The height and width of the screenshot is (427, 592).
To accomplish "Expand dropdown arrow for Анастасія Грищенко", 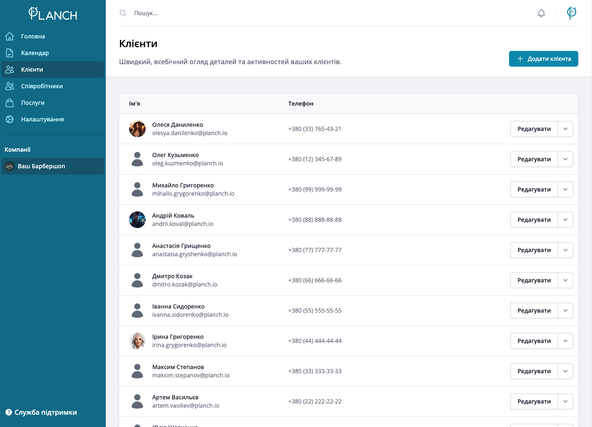I will [x=565, y=250].
